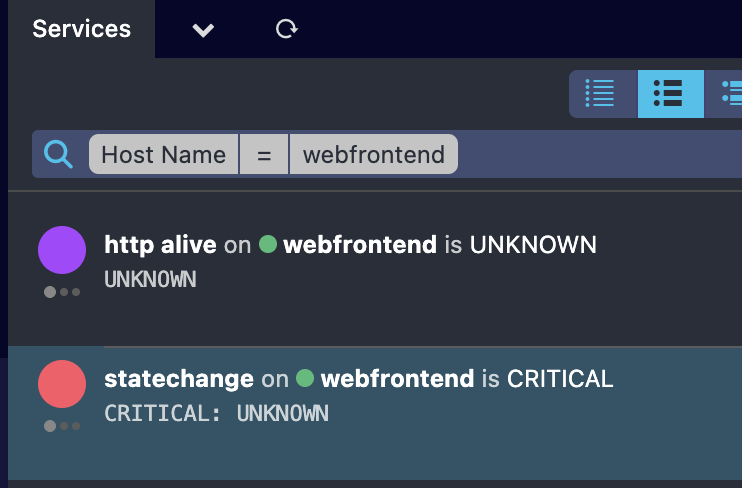
Task: Click the purple UNKNOWN state ball
Action: tap(62, 250)
